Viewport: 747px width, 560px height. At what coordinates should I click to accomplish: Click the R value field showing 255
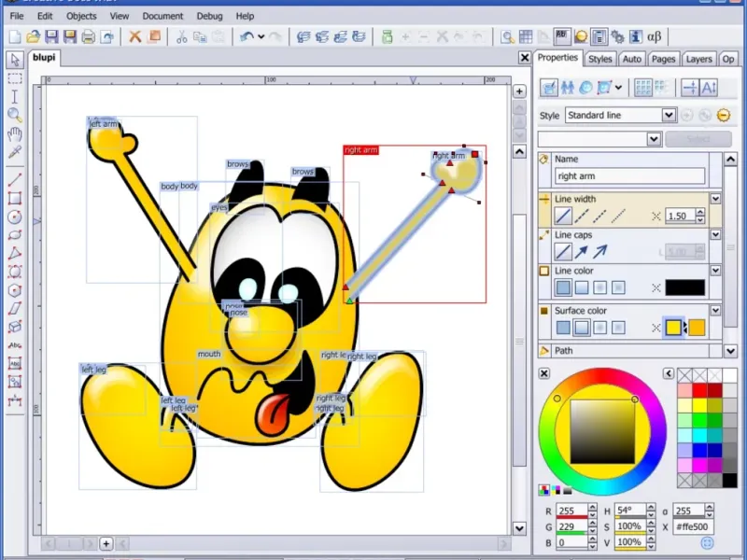click(572, 511)
